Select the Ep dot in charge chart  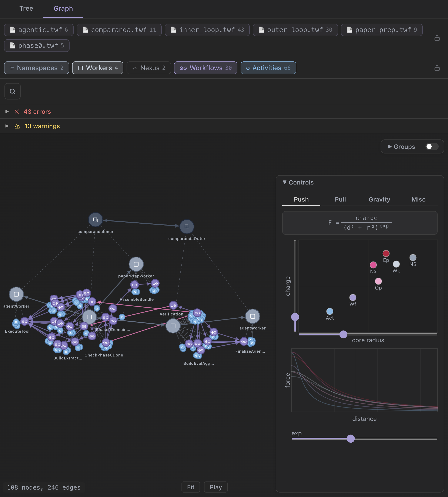click(x=386, y=253)
